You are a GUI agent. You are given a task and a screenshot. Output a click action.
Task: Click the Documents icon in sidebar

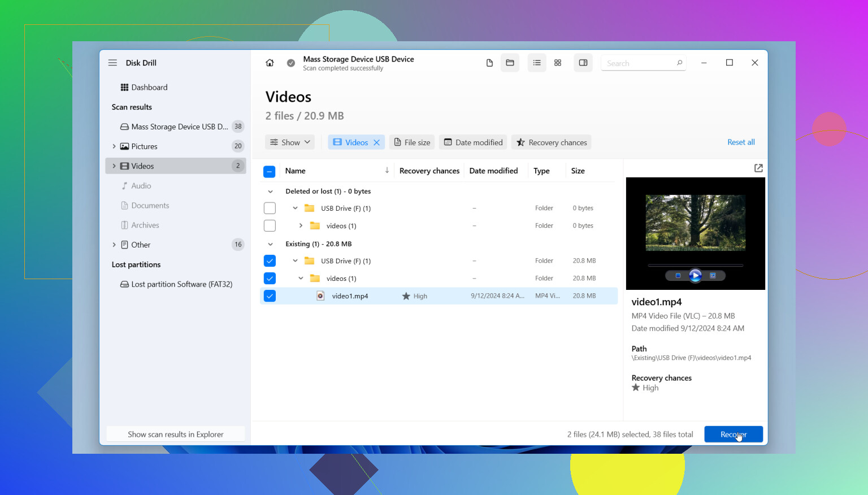click(124, 206)
